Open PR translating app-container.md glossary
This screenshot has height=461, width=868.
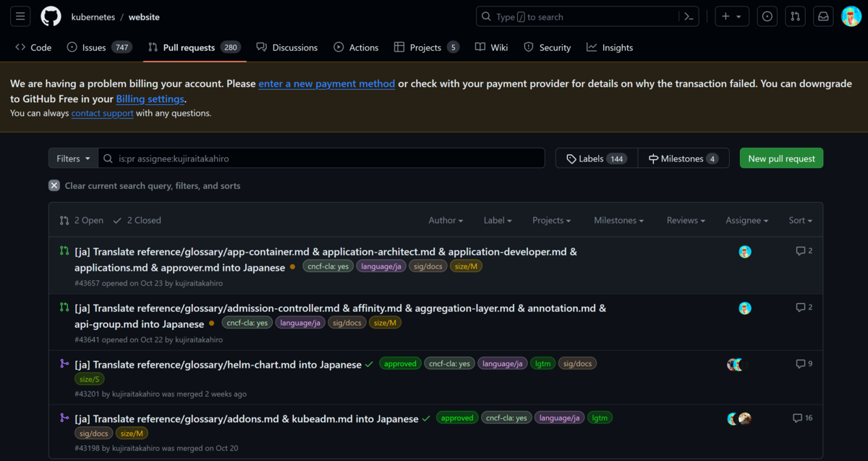(x=325, y=260)
